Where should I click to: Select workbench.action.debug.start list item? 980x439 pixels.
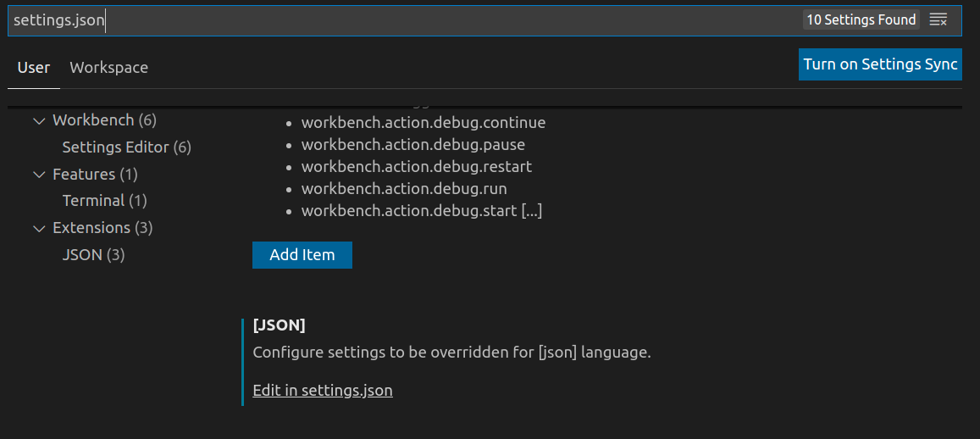click(x=421, y=211)
